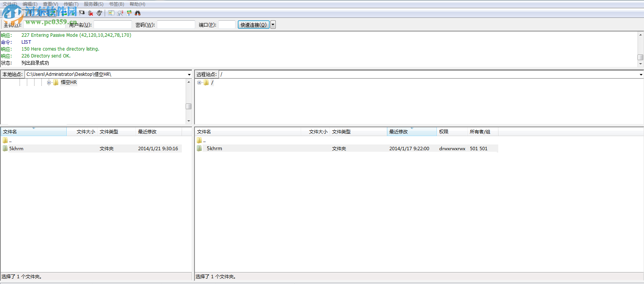Click remote date 2014/1/17 9:22:00
The width and height of the screenshot is (644, 284).
(x=409, y=149)
